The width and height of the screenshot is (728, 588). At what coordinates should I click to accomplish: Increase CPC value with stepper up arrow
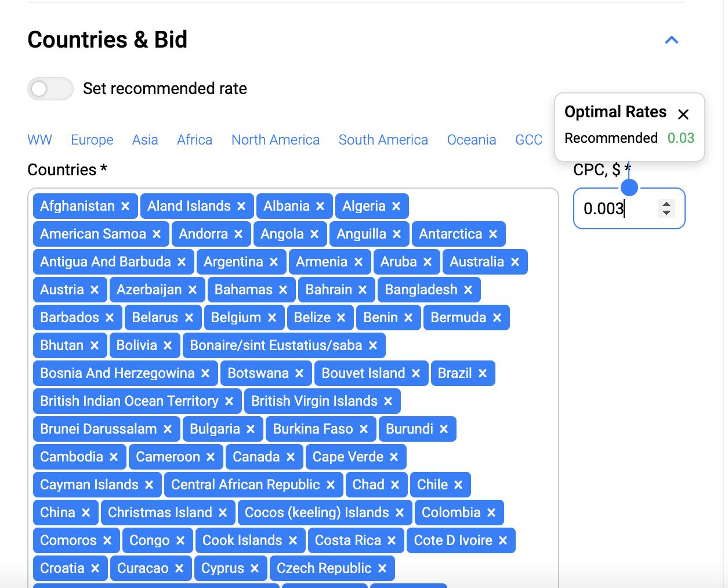tap(667, 204)
